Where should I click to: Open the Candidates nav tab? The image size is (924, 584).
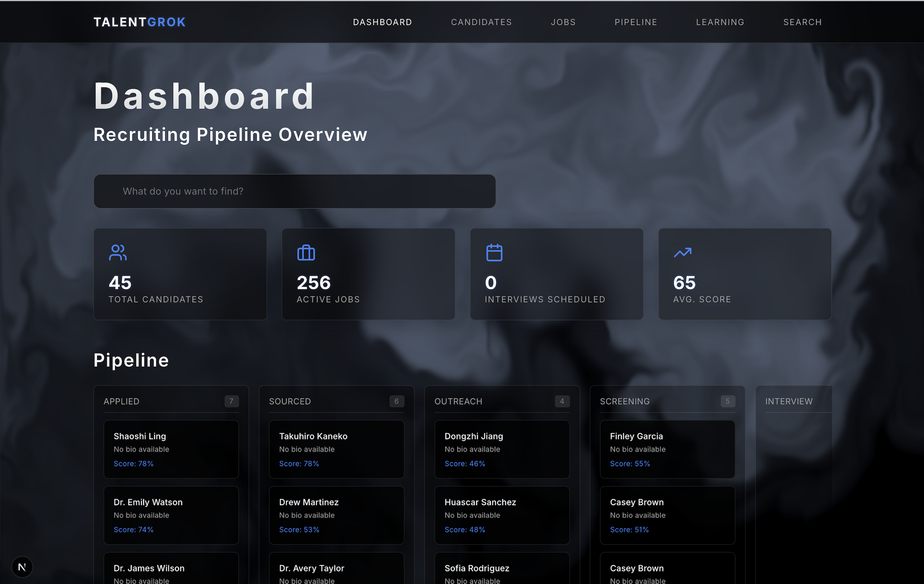481,22
